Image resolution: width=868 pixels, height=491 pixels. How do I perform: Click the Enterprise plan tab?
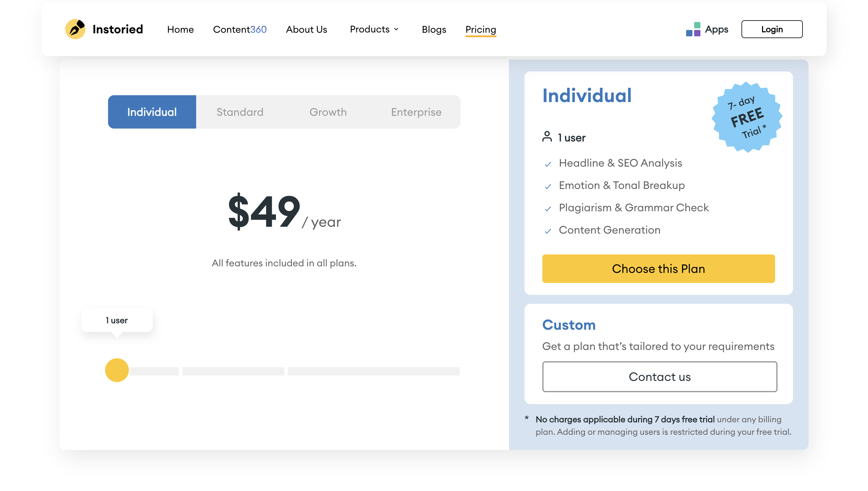click(x=416, y=111)
